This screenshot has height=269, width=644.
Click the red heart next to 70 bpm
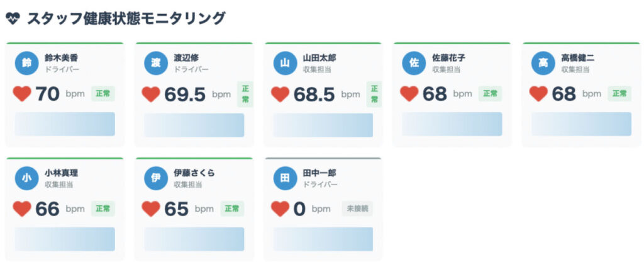pos(22,94)
